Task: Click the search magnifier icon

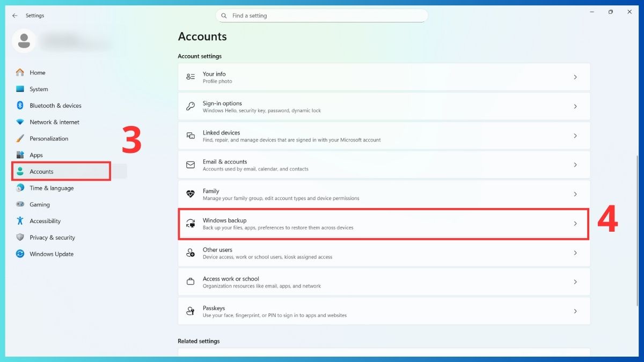Action: [x=224, y=16]
